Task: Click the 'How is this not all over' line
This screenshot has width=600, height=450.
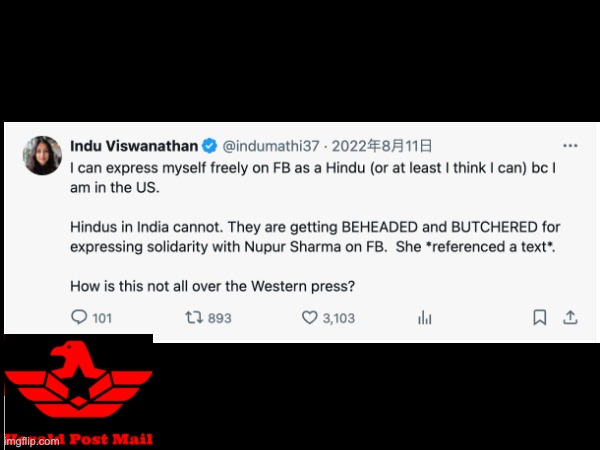Action: pos(212,286)
